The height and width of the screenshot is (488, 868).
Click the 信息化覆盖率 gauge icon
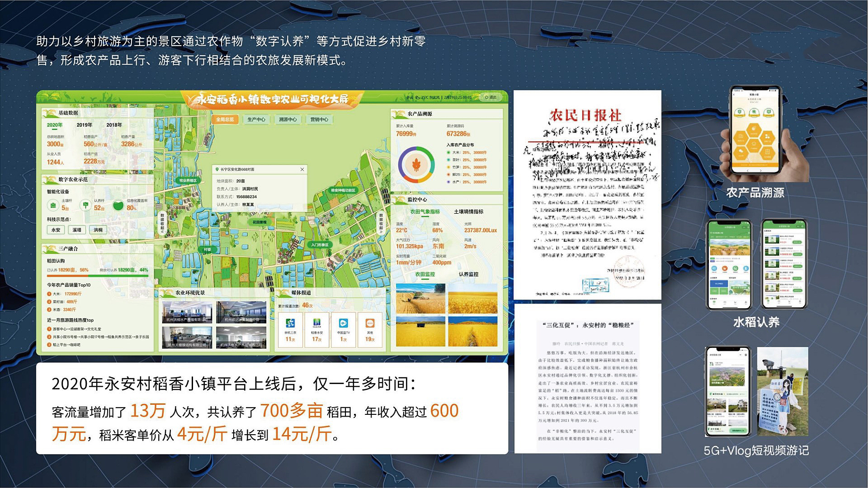[x=118, y=206]
